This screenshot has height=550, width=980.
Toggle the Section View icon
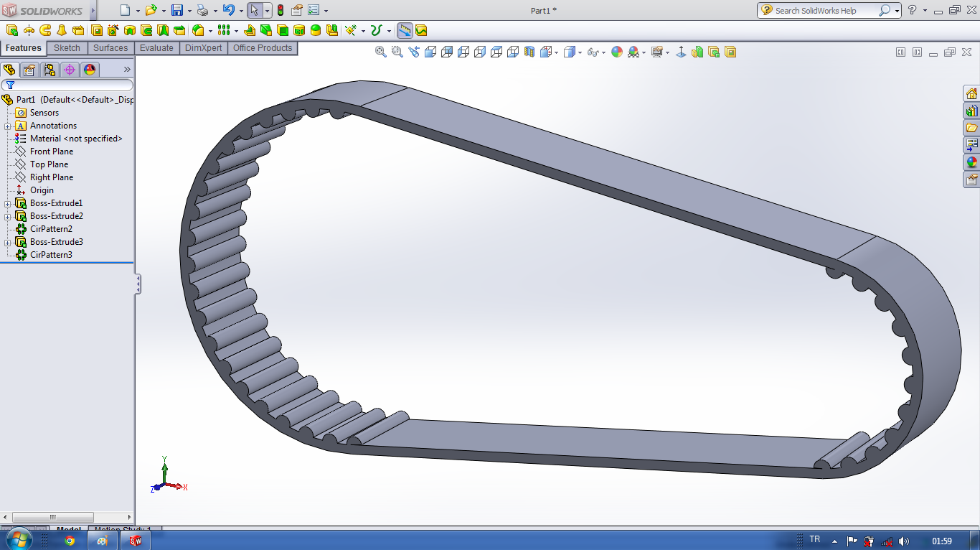point(529,52)
